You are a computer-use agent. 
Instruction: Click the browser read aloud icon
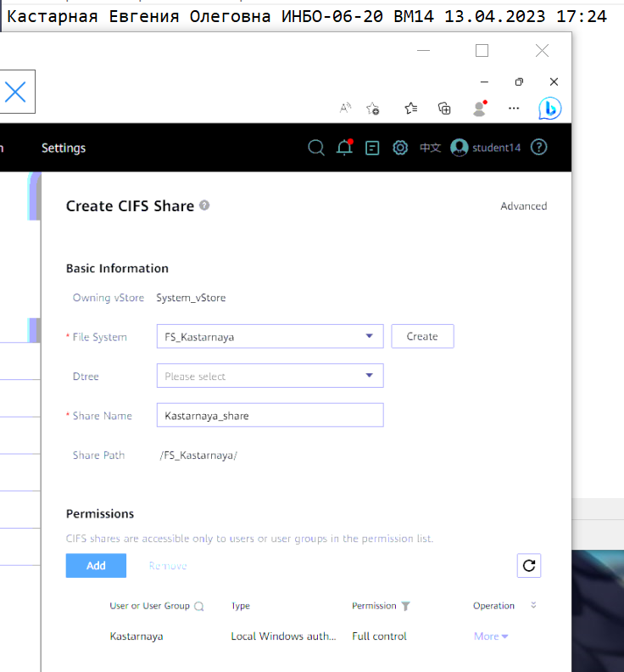tap(345, 108)
